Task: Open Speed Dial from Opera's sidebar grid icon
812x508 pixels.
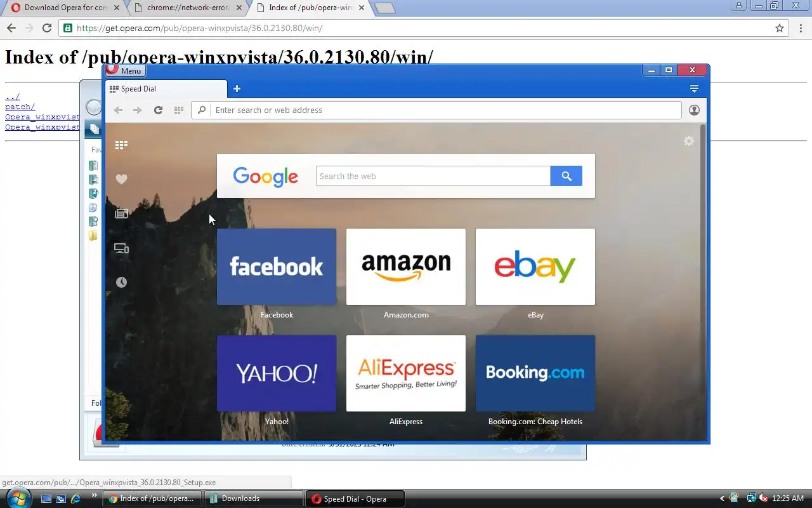Action: 121,145
